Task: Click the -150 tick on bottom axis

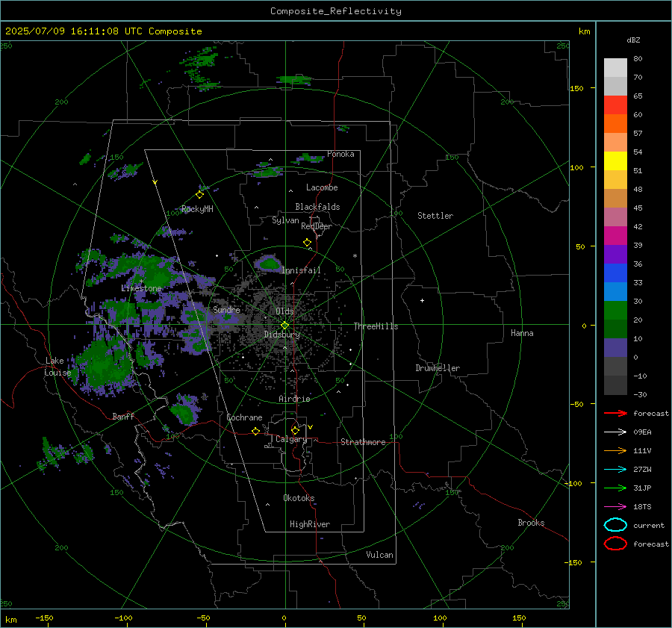Action: 44,618
